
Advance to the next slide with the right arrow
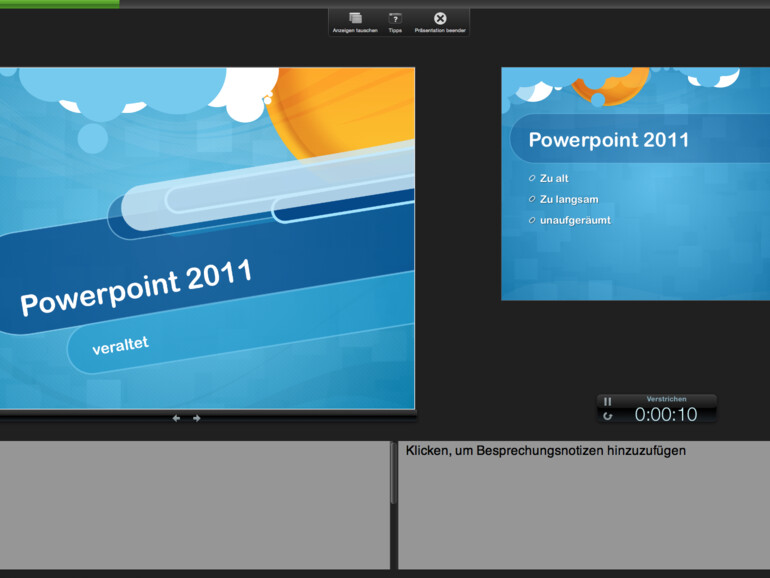196,418
